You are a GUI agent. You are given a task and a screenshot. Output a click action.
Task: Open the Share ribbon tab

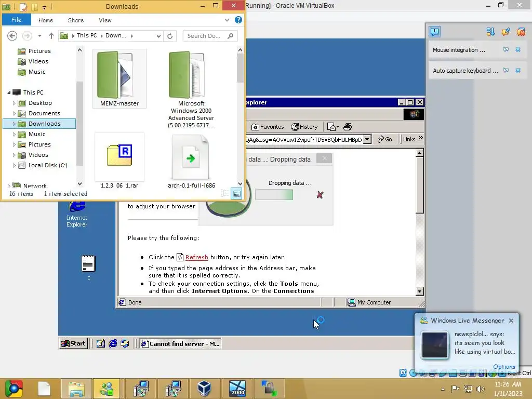[76, 20]
